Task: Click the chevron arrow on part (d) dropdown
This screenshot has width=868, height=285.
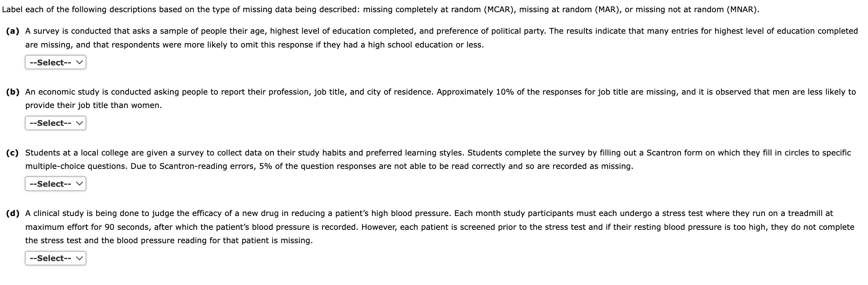Action: pos(79,258)
